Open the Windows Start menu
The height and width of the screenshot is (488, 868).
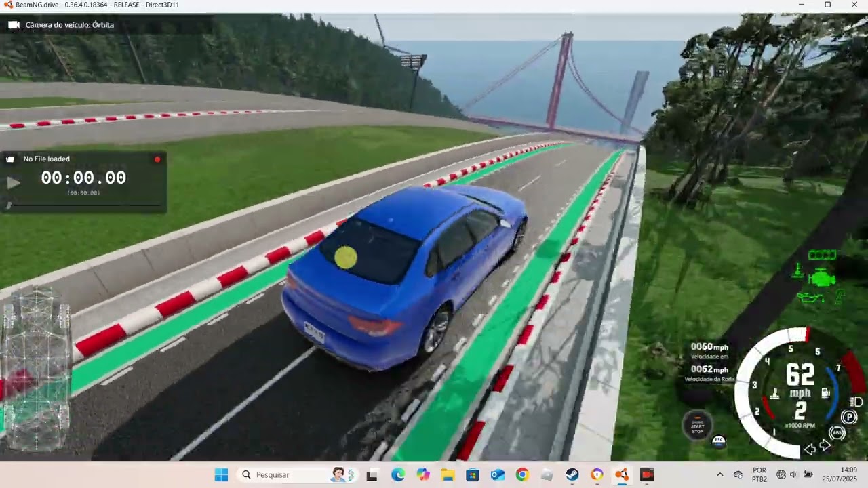pyautogui.click(x=221, y=474)
